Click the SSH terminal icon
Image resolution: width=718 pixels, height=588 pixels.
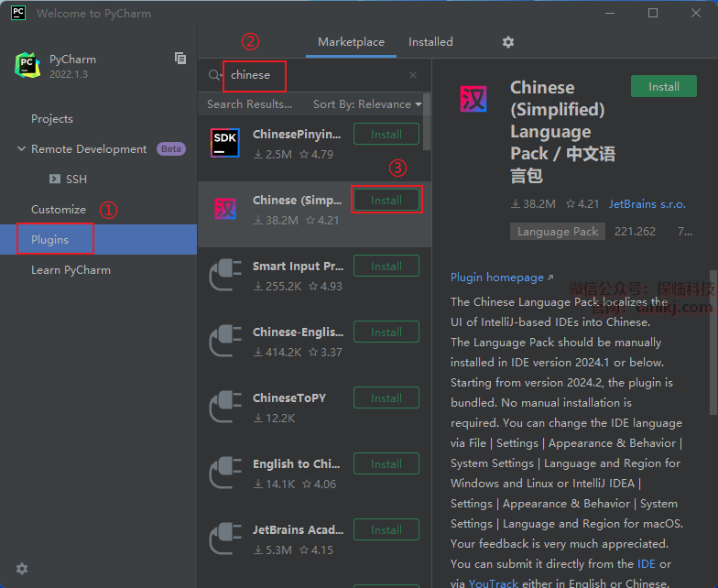[x=55, y=179]
